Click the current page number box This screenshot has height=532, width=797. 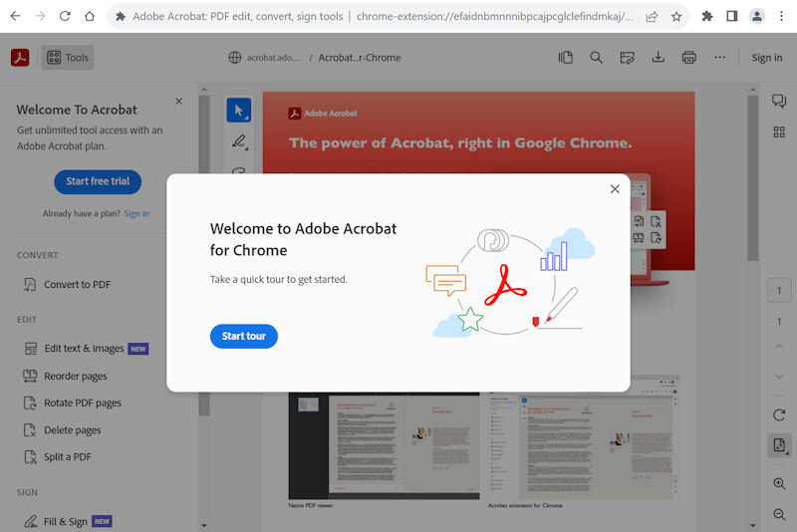(x=779, y=291)
